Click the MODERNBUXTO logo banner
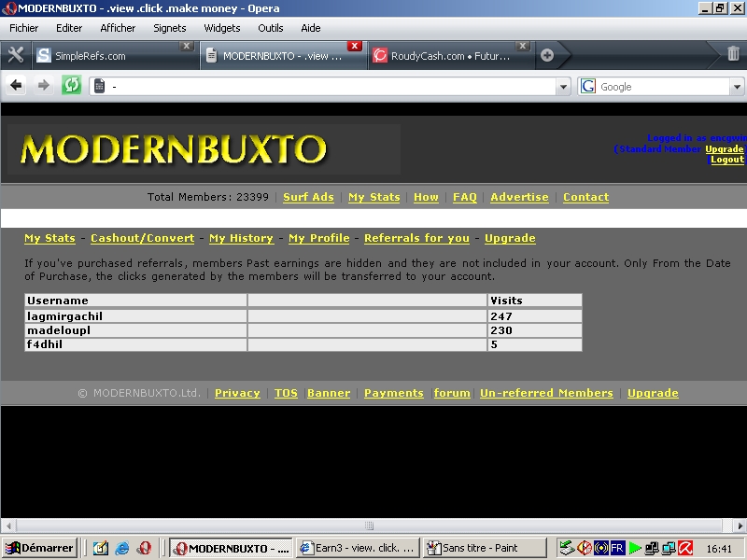The height and width of the screenshot is (560, 747). [204, 149]
